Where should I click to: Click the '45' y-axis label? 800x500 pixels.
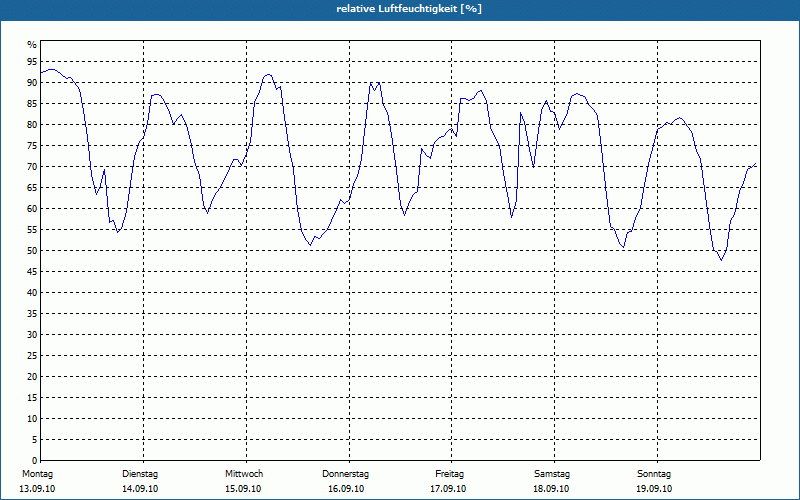point(32,271)
